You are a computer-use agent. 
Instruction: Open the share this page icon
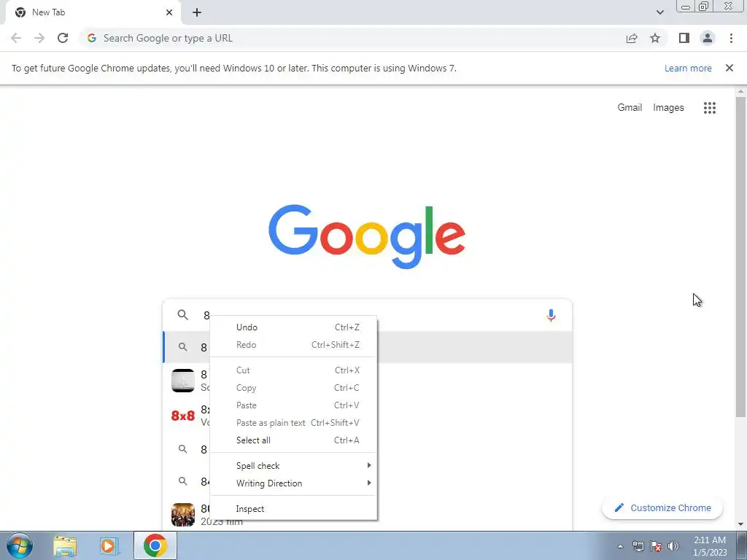tap(632, 38)
